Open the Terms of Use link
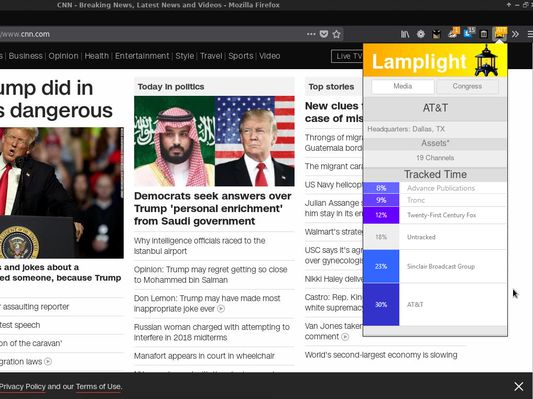The height and width of the screenshot is (399, 533). [x=98, y=387]
